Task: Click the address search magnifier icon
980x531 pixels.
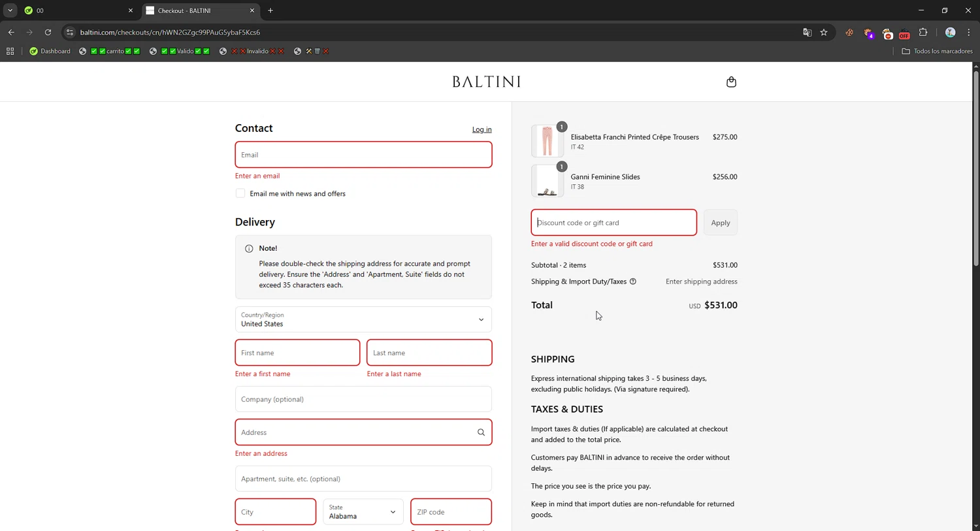Action: (x=481, y=432)
